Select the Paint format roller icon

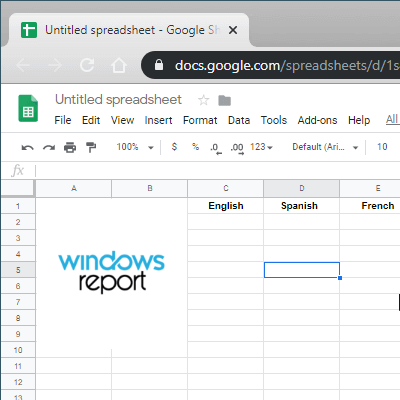(x=91, y=147)
